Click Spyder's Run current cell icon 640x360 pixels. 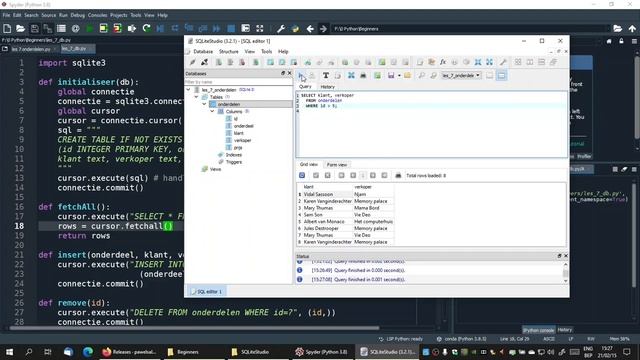click(x=103, y=29)
